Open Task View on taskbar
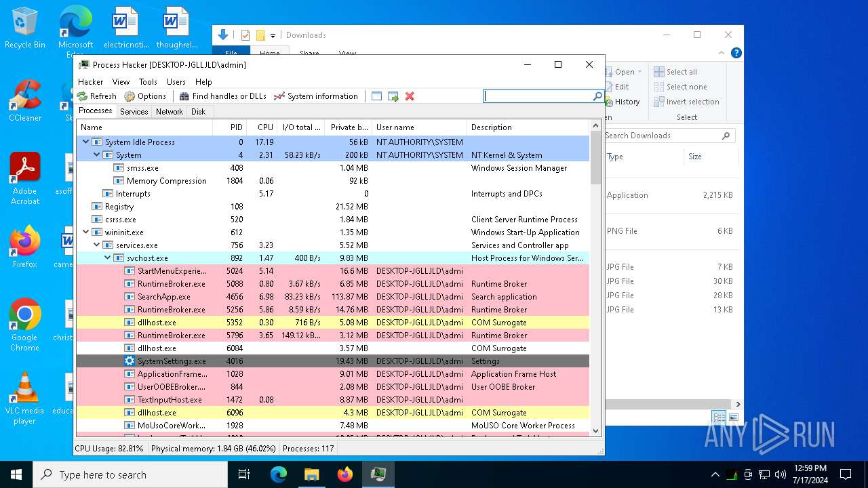The image size is (868, 488). point(244,474)
